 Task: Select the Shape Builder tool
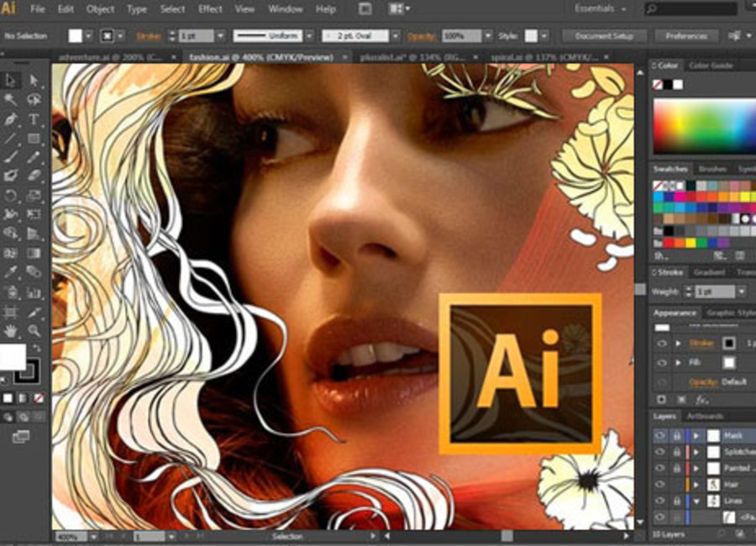(x=11, y=234)
